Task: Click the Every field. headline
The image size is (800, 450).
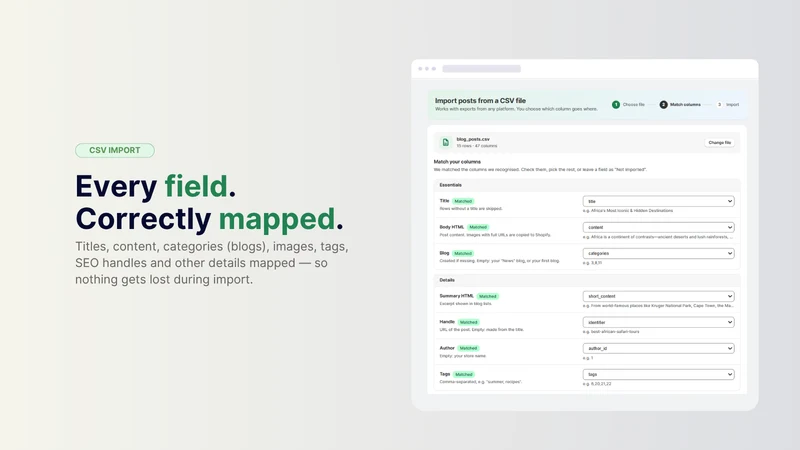Action: tap(156, 186)
